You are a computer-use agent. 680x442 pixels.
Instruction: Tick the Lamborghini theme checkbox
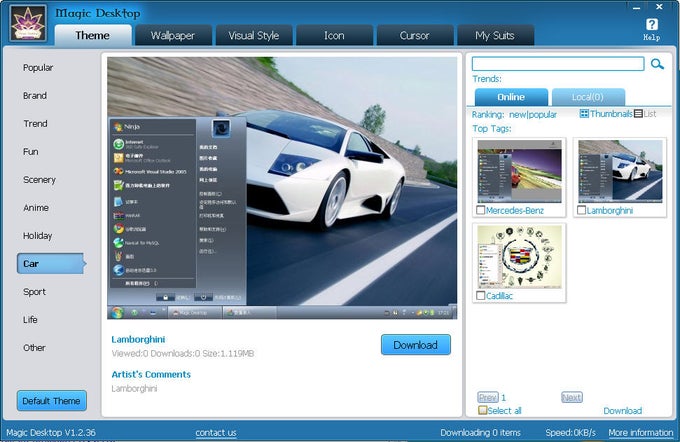tap(582, 210)
